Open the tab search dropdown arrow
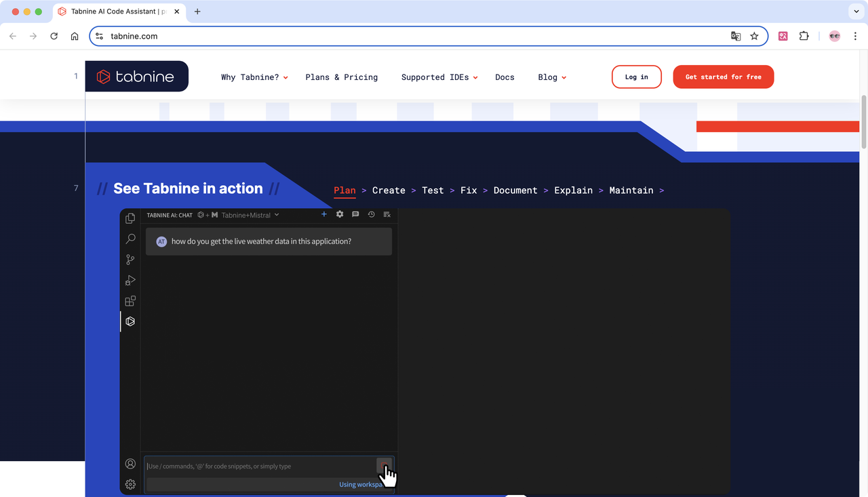The height and width of the screenshot is (497, 868). coord(856,12)
